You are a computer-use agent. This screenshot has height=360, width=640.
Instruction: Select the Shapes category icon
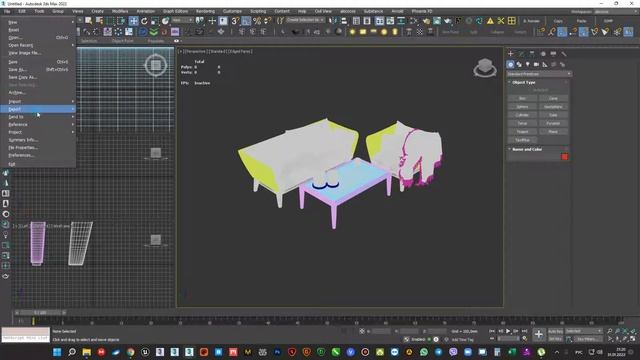click(x=519, y=64)
